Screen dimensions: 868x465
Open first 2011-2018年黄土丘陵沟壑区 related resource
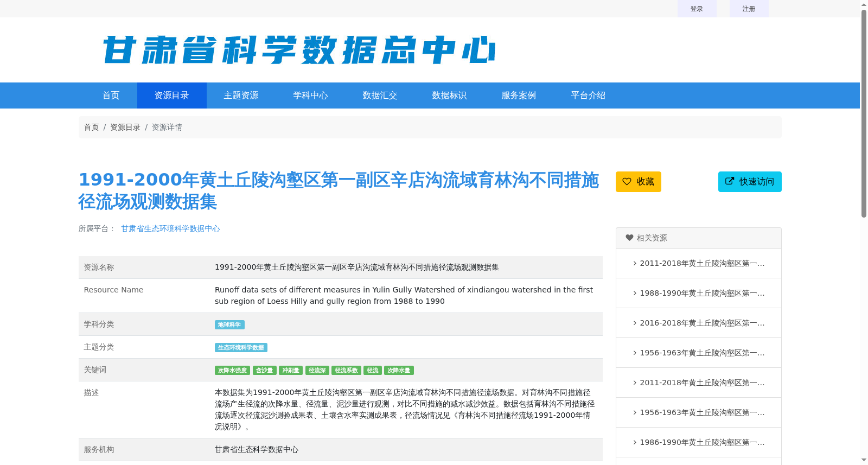point(702,263)
